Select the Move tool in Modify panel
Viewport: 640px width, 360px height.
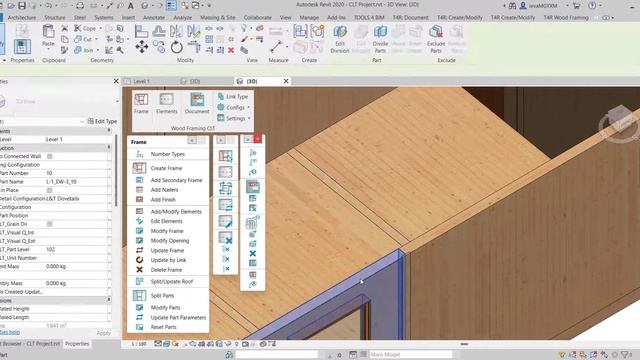tap(142, 47)
